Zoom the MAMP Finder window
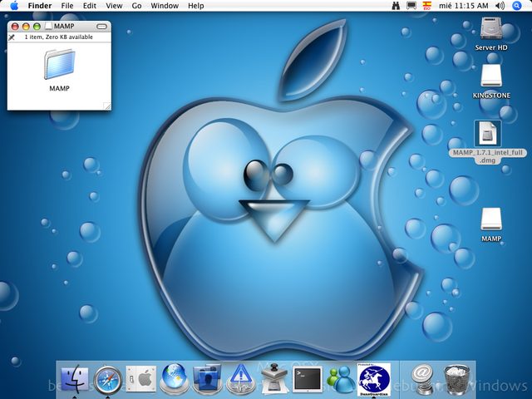This screenshot has width=532, height=399. 37,27
